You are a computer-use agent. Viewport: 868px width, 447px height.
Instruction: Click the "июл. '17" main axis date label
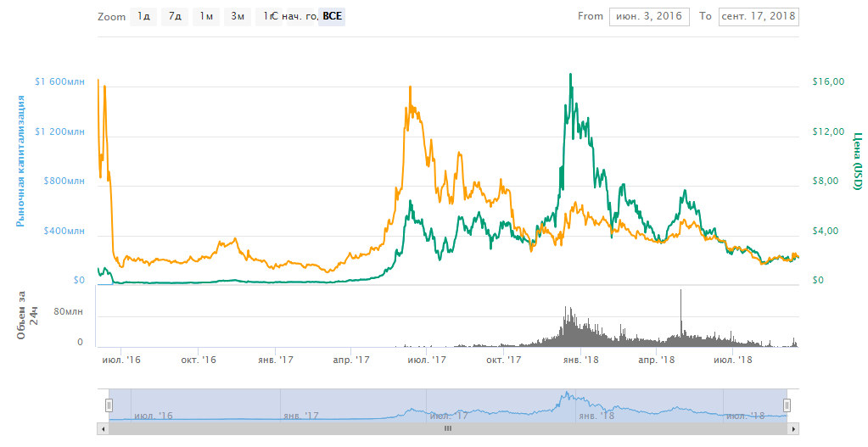click(x=427, y=360)
